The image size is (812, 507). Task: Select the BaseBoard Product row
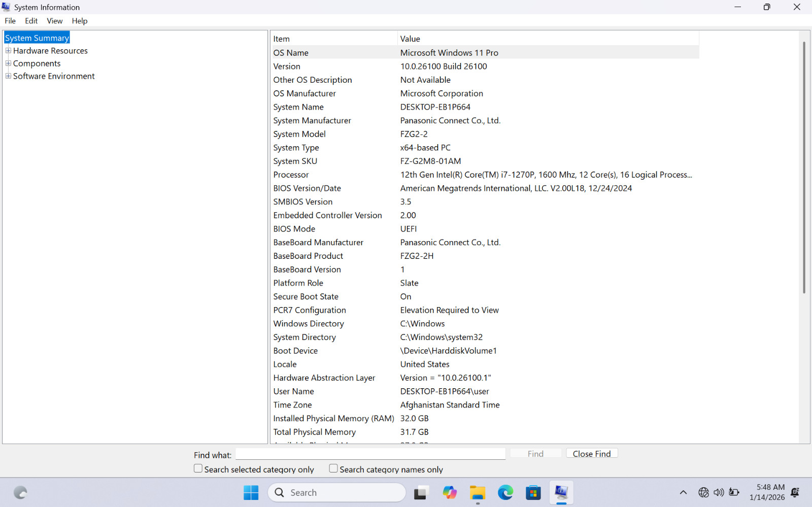point(485,256)
